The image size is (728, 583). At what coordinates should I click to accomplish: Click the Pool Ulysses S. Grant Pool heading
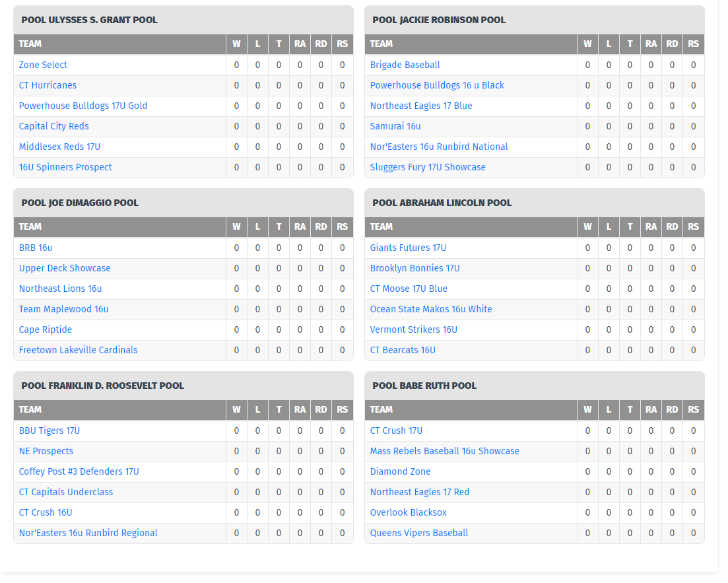(89, 20)
